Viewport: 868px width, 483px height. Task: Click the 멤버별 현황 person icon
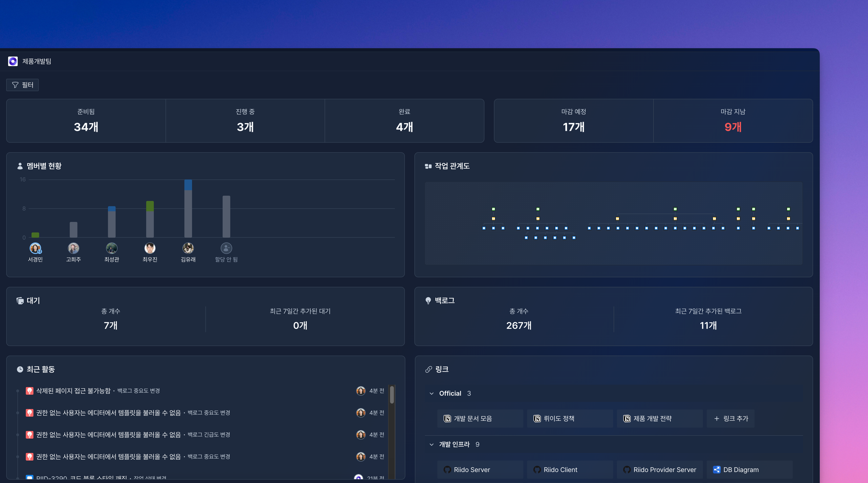coord(20,166)
